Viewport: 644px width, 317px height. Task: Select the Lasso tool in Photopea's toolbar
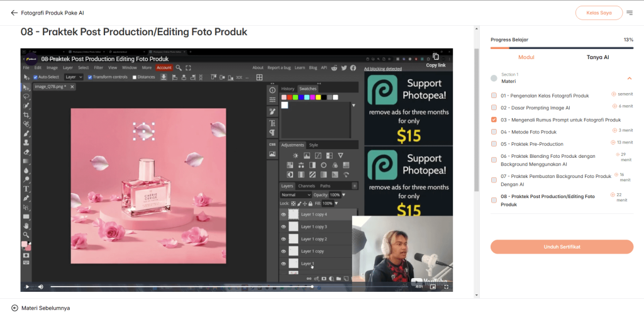click(x=26, y=96)
